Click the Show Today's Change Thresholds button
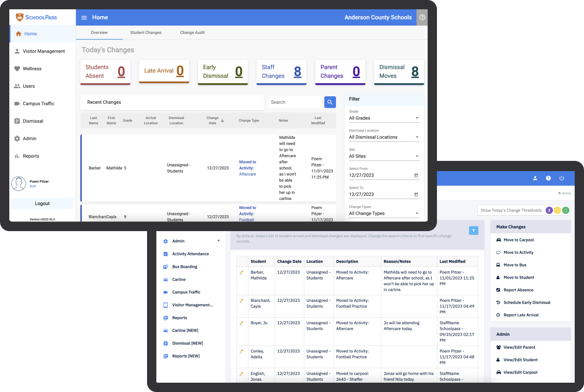584x392 pixels. point(511,210)
